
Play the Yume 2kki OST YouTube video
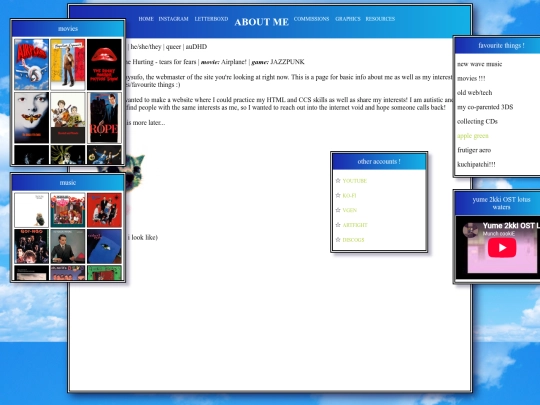point(502,248)
